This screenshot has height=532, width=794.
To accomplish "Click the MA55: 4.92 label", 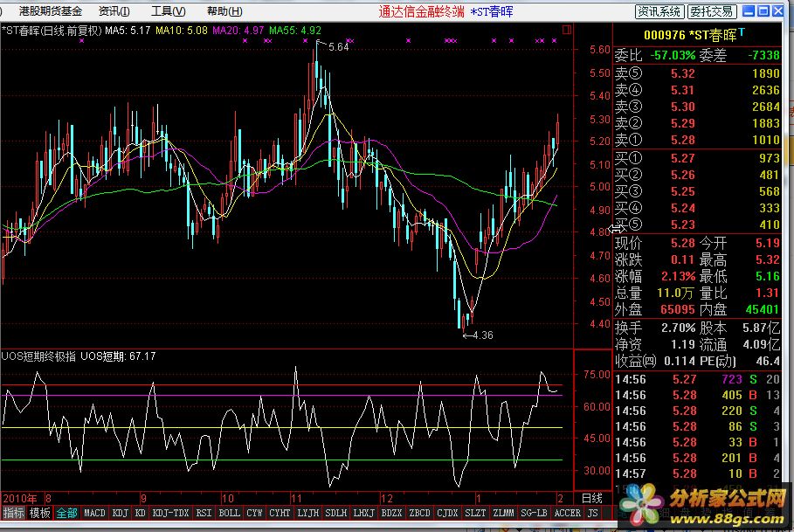I will (294, 31).
